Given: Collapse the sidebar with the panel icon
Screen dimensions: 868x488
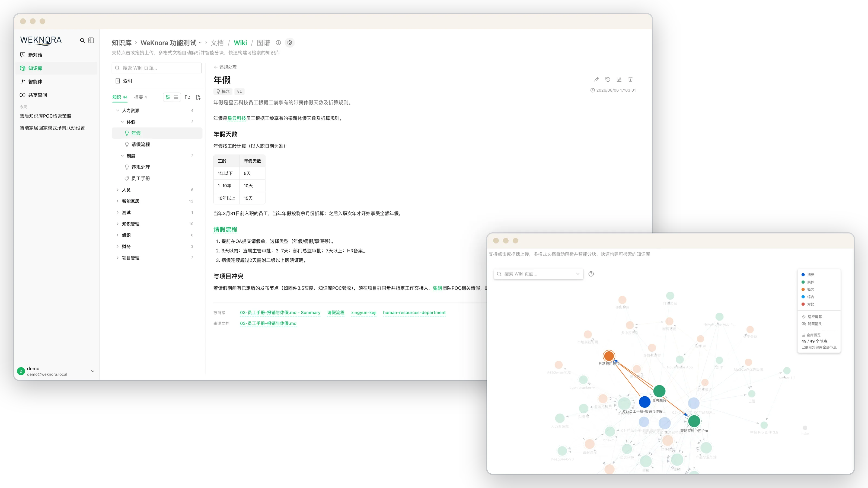Looking at the screenshot, I should pyautogui.click(x=91, y=40).
